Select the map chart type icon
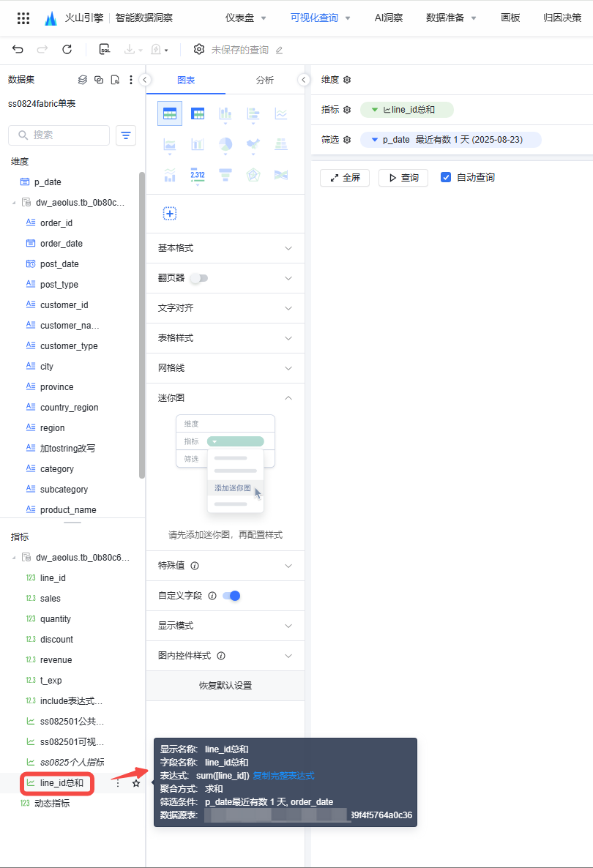Viewport: 593px width, 868px height. [280, 175]
